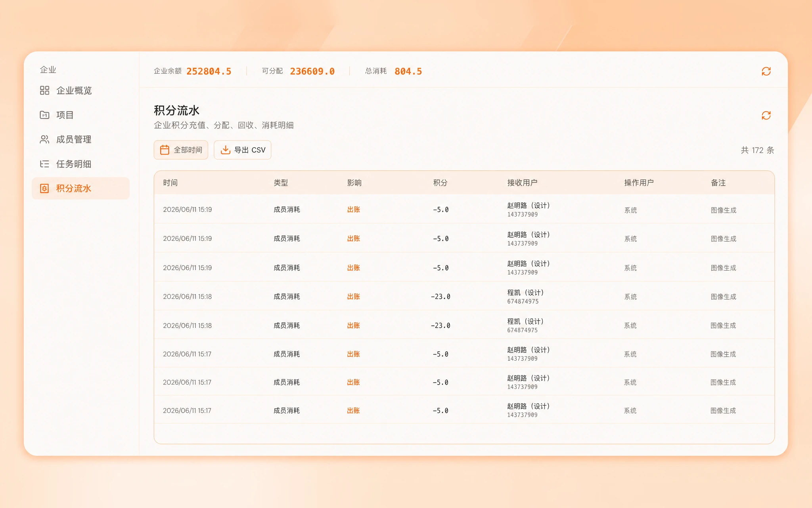Click the 积分 column header
The image size is (812, 508).
(440, 183)
